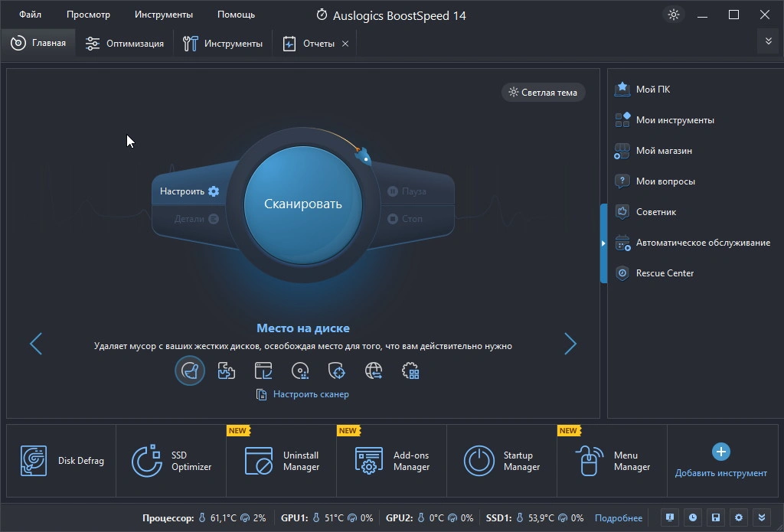The image size is (784, 532).
Task: Click the notification icon in status bar
Action: click(x=669, y=517)
